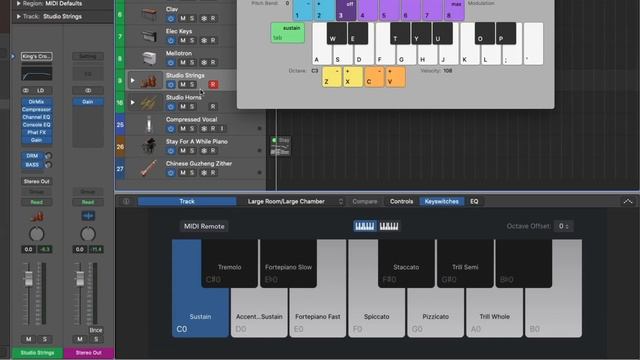Adjust the Studio Strings volume fader

coord(29,278)
